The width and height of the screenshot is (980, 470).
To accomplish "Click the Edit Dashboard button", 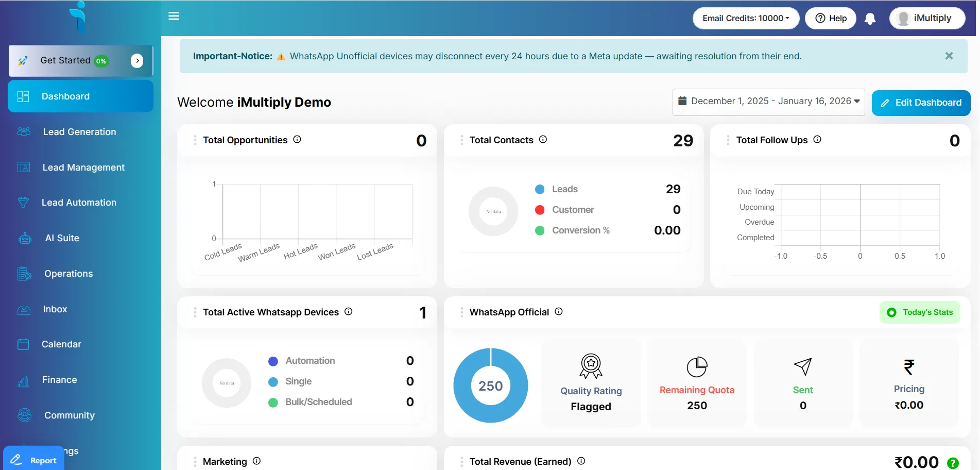I will pos(921,103).
